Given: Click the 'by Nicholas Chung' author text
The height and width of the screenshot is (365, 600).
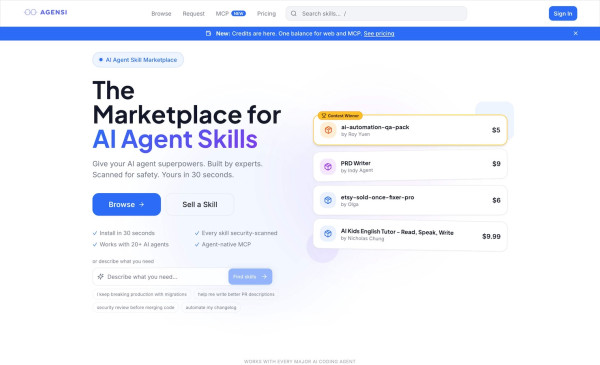Looking at the screenshot, I should 362,238.
